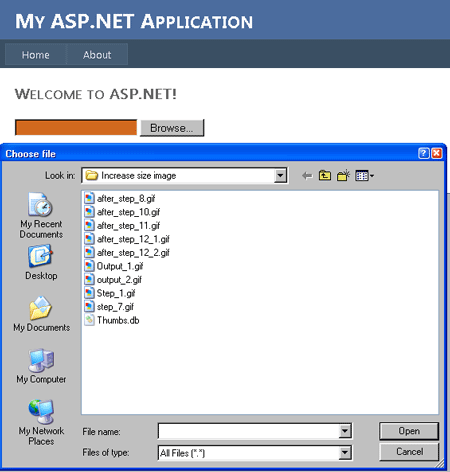Screen dimensions: 450x472
Task: Click the icon of after_step_8.gif
Action: pyautogui.click(x=89, y=199)
